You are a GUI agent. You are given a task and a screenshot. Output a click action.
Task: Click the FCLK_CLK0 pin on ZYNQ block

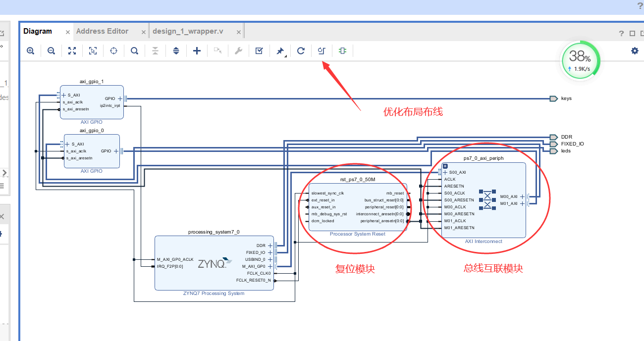pos(259,273)
